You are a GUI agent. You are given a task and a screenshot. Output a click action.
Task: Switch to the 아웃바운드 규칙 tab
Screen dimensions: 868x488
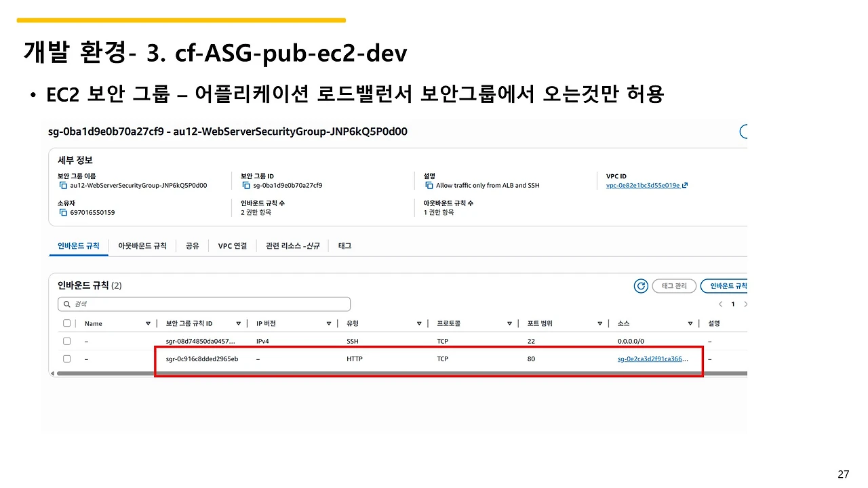(142, 246)
